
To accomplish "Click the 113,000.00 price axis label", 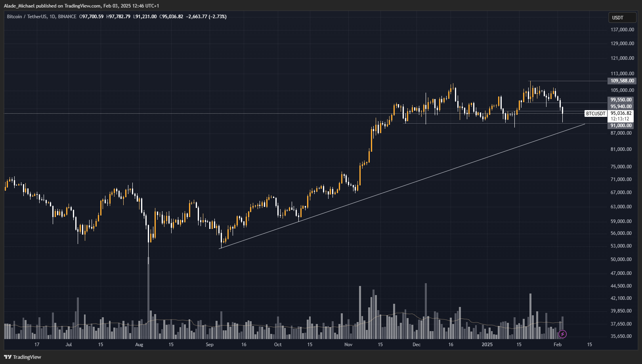I will [x=622, y=74].
